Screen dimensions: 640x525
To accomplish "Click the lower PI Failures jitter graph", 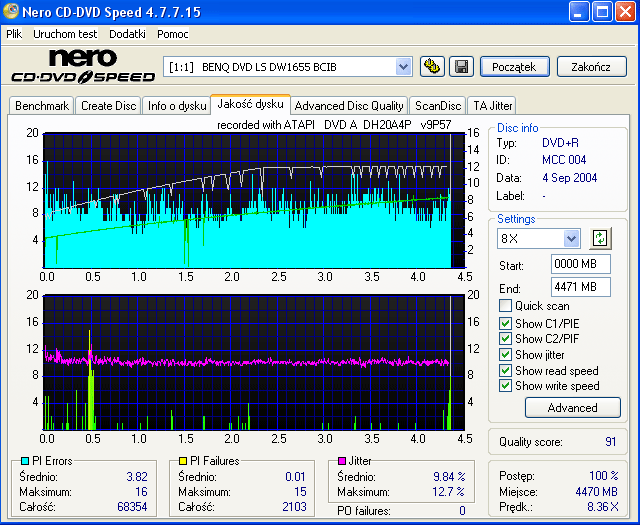I will 254,362.
